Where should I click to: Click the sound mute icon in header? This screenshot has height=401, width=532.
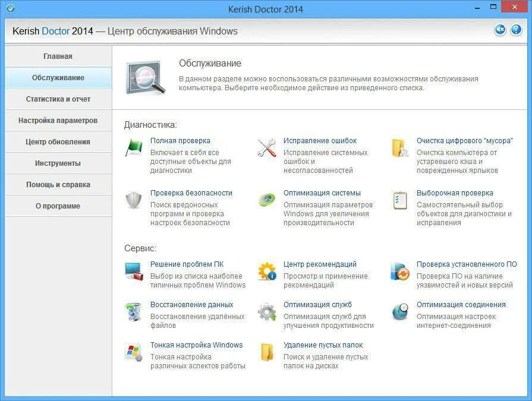(x=500, y=30)
